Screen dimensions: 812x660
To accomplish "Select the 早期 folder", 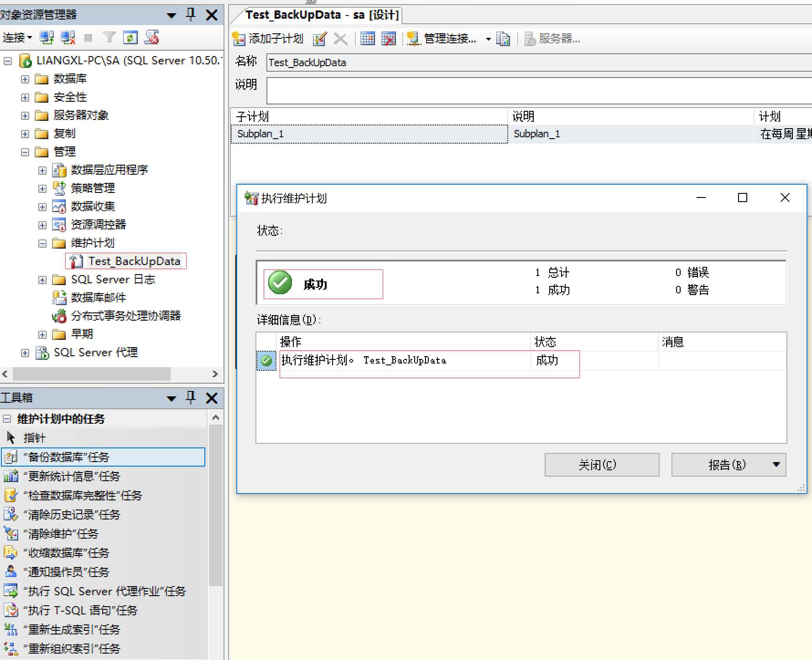I will [82, 334].
